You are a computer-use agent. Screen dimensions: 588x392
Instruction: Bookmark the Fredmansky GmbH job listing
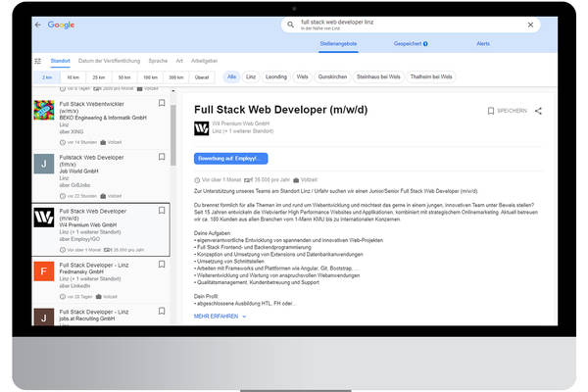pos(162,266)
